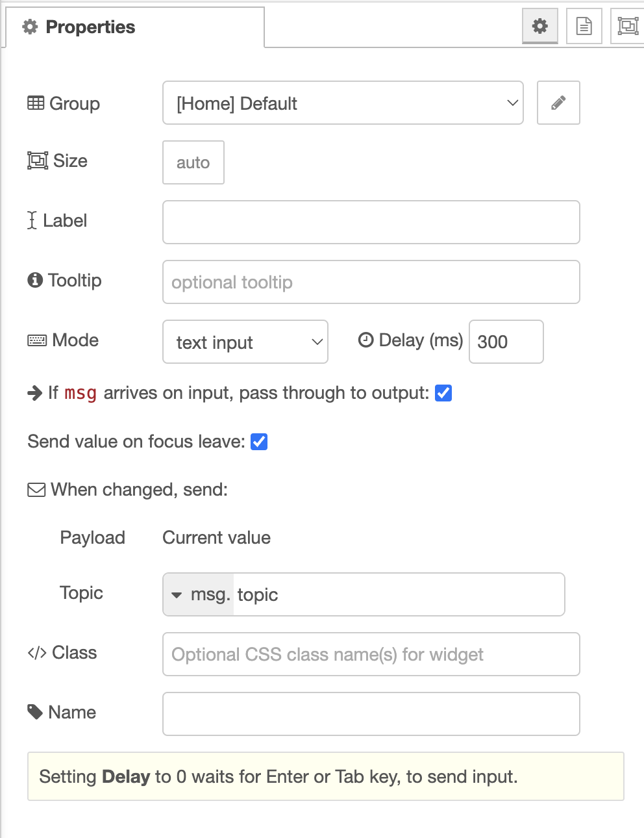This screenshot has width=644, height=838.
Task: Open the Group dropdown showing [Home] Default
Action: point(342,103)
